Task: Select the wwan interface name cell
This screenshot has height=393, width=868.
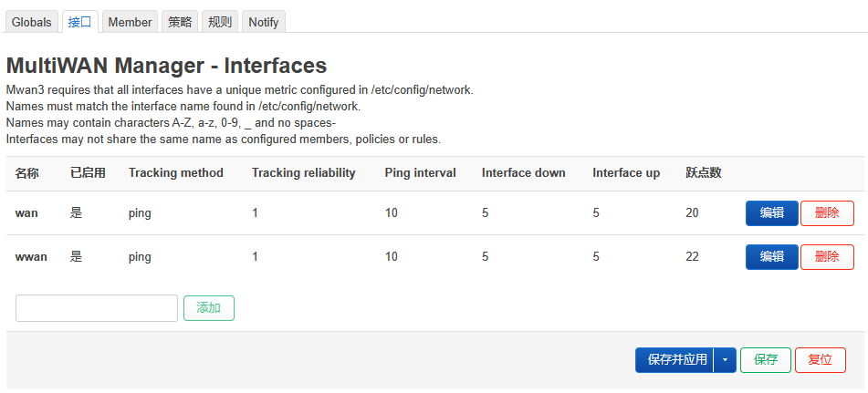Action: [x=31, y=256]
